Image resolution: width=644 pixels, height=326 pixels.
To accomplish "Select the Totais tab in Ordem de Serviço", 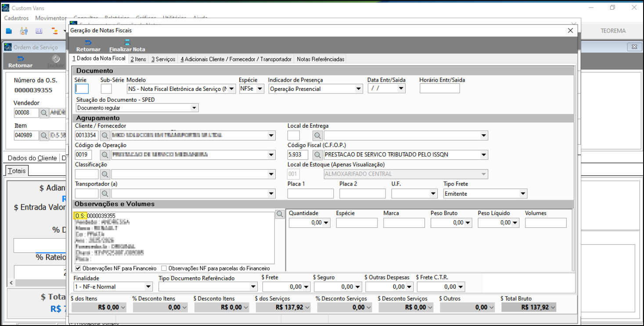I will [x=17, y=171].
